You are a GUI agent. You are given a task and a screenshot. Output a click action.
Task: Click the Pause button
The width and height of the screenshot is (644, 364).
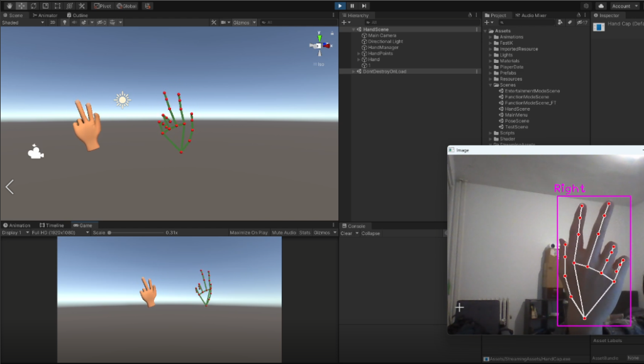point(352,6)
